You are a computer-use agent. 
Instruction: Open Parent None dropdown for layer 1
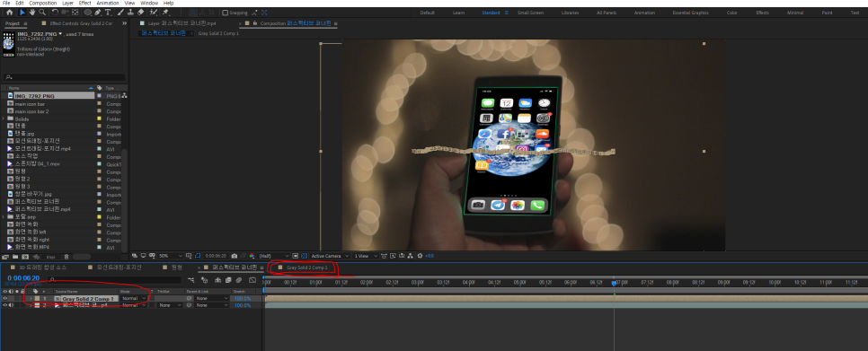212,299
